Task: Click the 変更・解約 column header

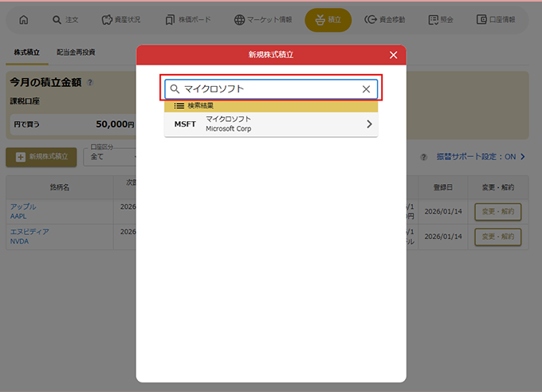Action: tap(497, 187)
